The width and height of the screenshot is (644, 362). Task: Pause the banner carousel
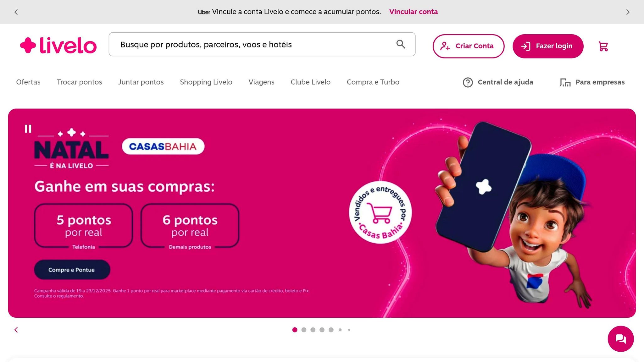click(28, 129)
